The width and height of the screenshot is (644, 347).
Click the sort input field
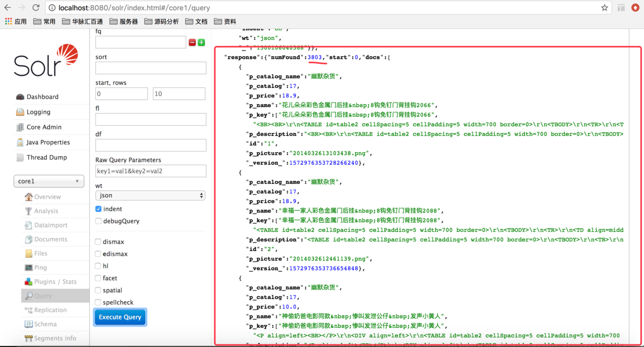pos(151,68)
